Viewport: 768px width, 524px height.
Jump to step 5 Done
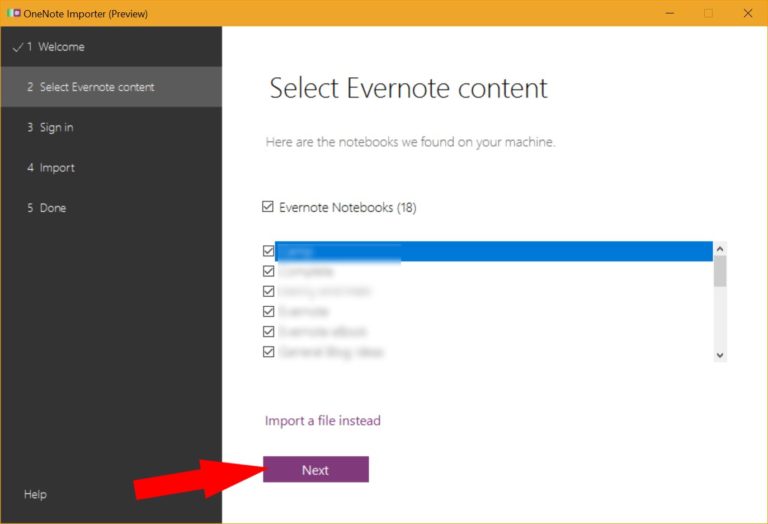[111, 208]
